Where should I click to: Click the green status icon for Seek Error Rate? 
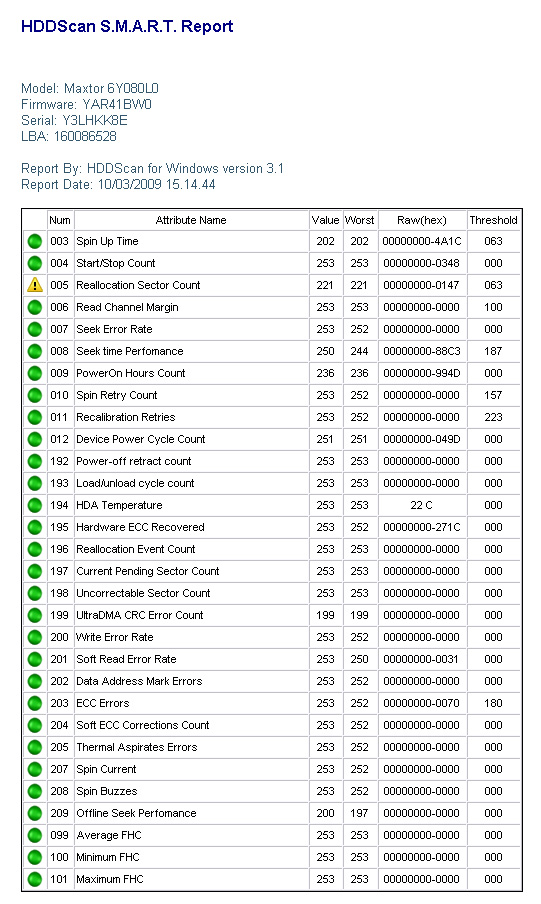tap(35, 329)
